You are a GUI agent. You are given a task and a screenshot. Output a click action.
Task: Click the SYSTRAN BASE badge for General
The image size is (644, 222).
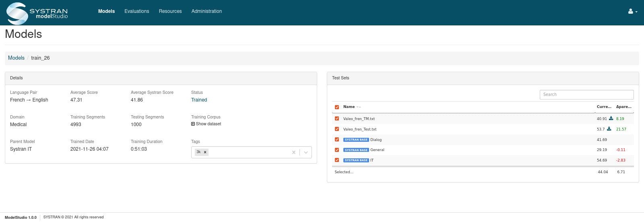pos(356,150)
